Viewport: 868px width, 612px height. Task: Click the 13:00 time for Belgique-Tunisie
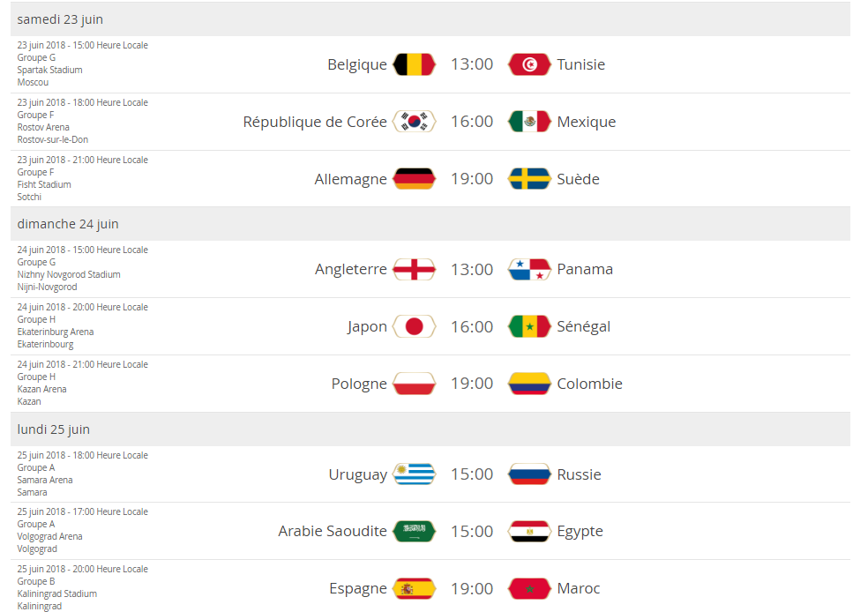pos(472,64)
